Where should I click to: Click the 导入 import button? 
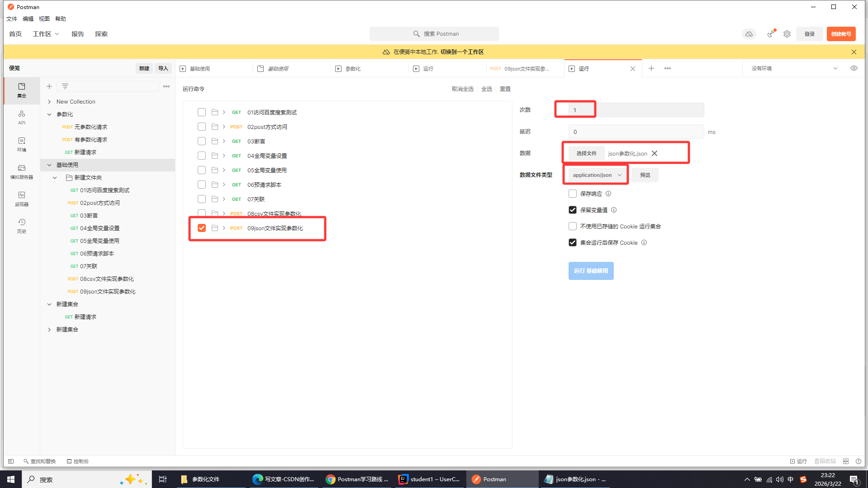point(163,68)
